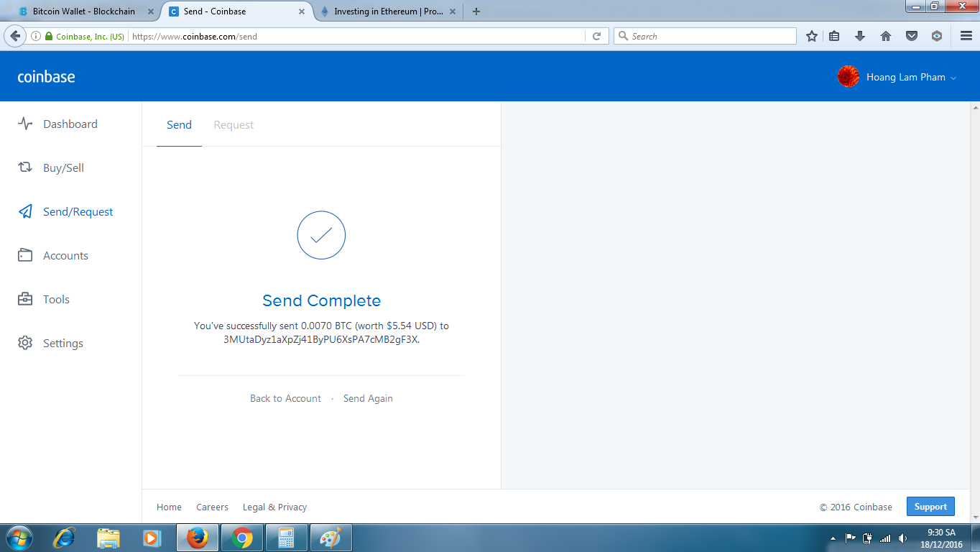Click the Accounts wallet icon
Image resolution: width=980 pixels, height=552 pixels.
click(x=25, y=255)
